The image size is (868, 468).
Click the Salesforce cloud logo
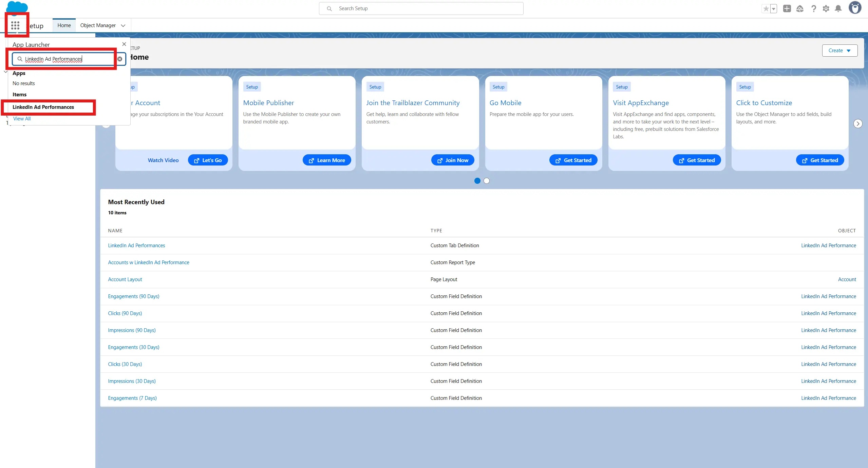click(x=17, y=7)
